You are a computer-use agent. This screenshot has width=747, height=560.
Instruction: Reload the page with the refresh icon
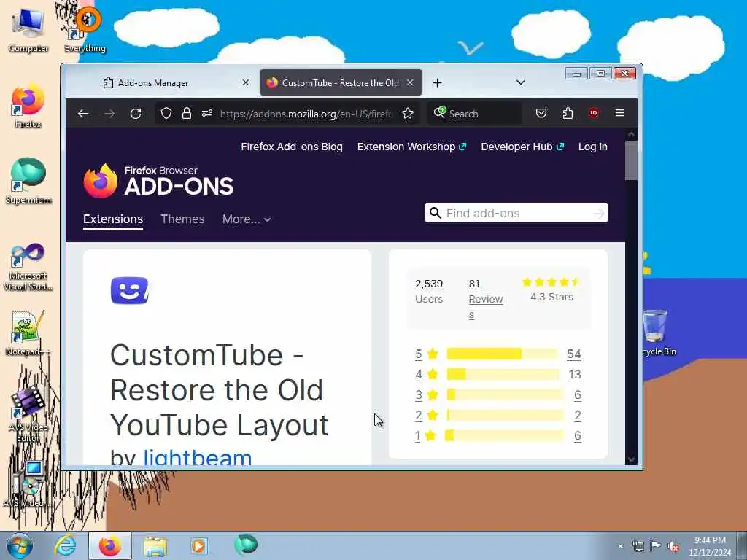coord(136,113)
